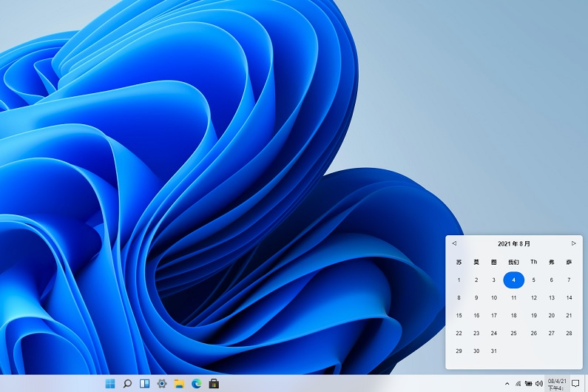This screenshot has width=588, height=392.
Task: Select August 7 in calendar
Action: 569,280
